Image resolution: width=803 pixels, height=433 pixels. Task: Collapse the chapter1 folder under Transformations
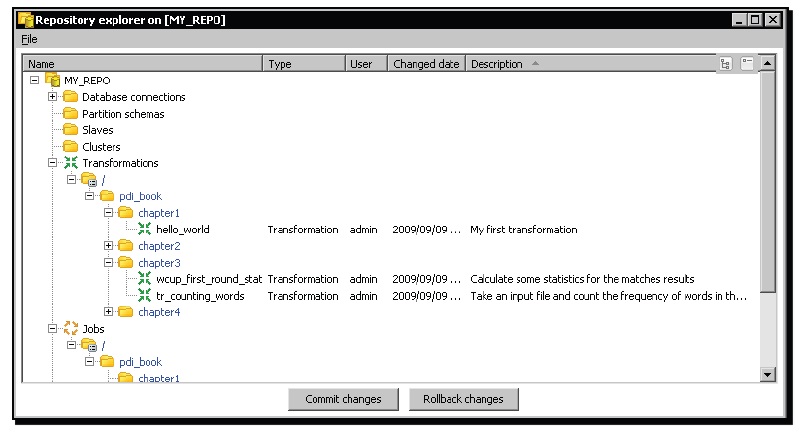tap(108, 212)
